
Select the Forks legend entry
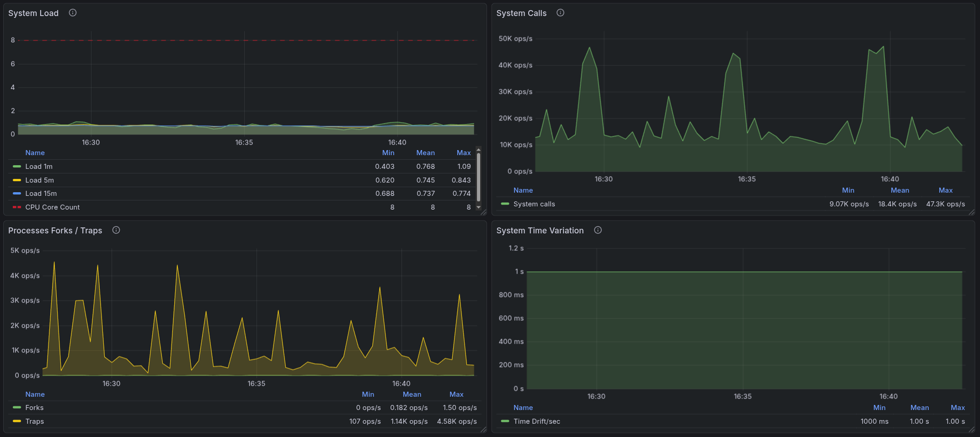pyautogui.click(x=34, y=408)
